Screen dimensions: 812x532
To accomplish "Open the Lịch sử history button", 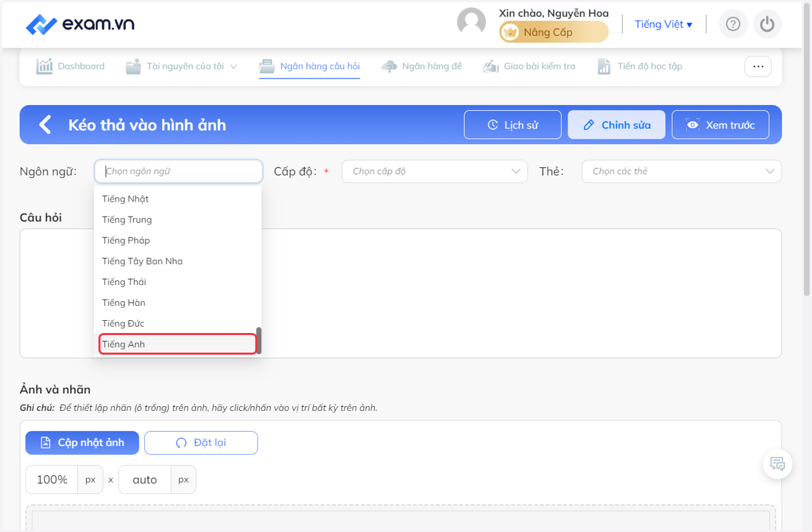I will (513, 125).
